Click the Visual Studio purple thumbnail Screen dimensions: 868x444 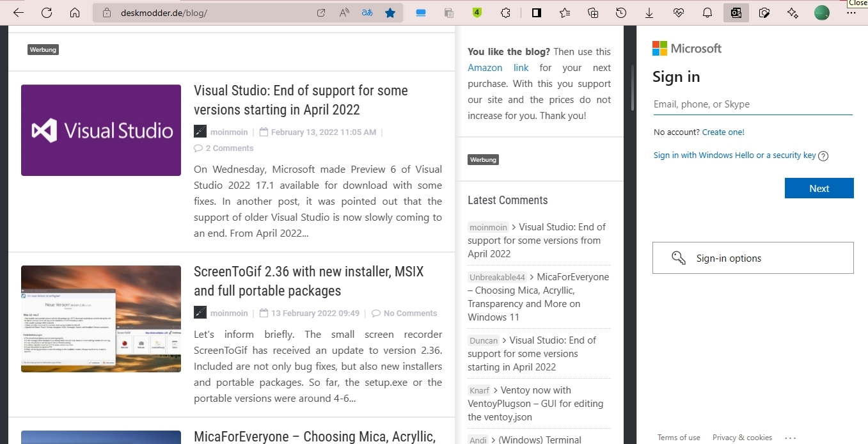point(101,130)
